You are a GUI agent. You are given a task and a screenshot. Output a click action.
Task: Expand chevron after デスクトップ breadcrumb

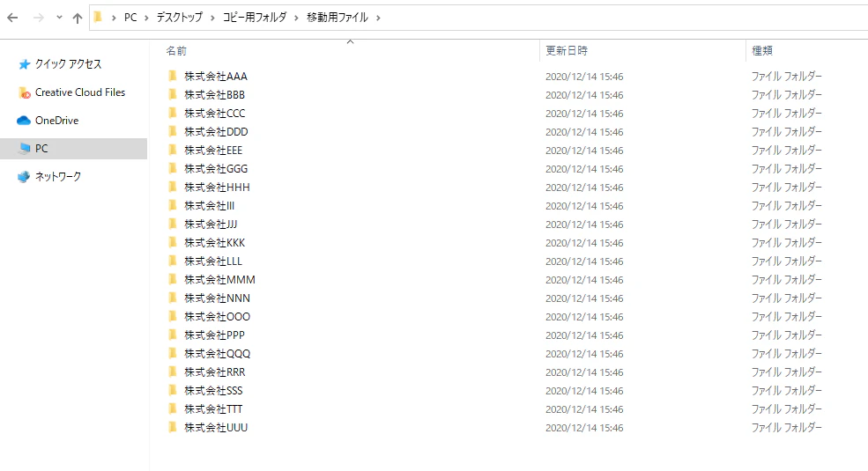coord(212,18)
